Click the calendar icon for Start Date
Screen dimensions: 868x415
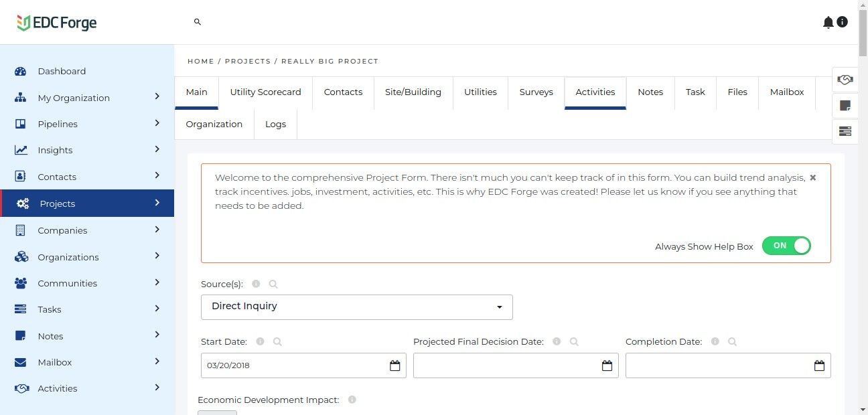(x=395, y=365)
